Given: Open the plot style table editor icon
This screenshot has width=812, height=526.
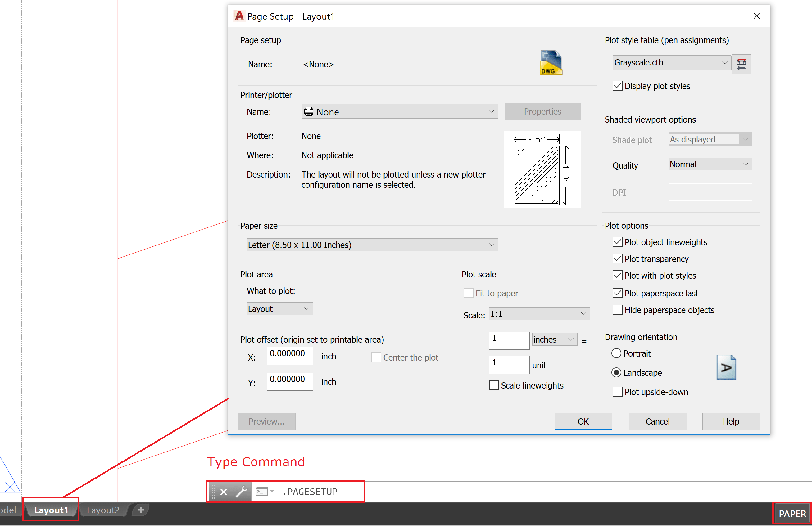Looking at the screenshot, I should pos(741,64).
